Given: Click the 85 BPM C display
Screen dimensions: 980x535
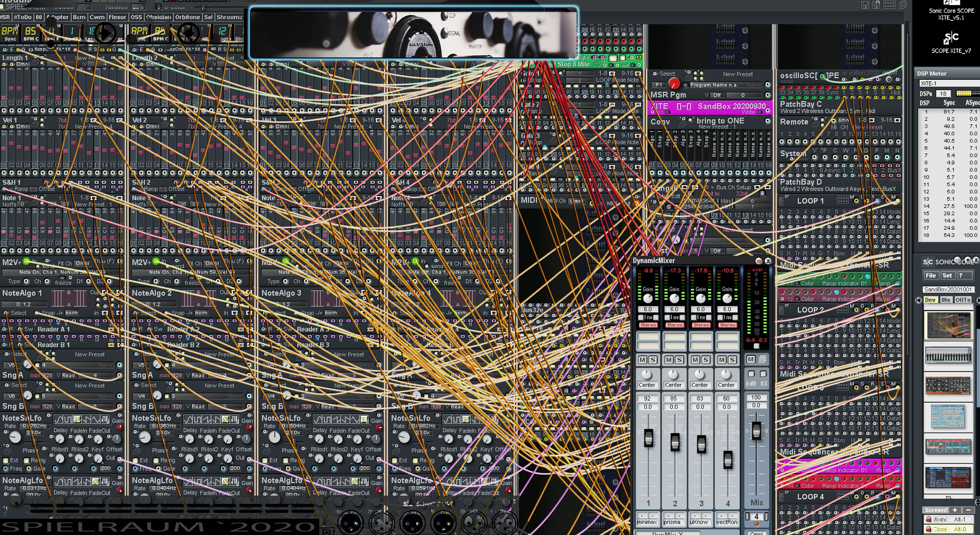Looking at the screenshot, I should click(30, 33).
